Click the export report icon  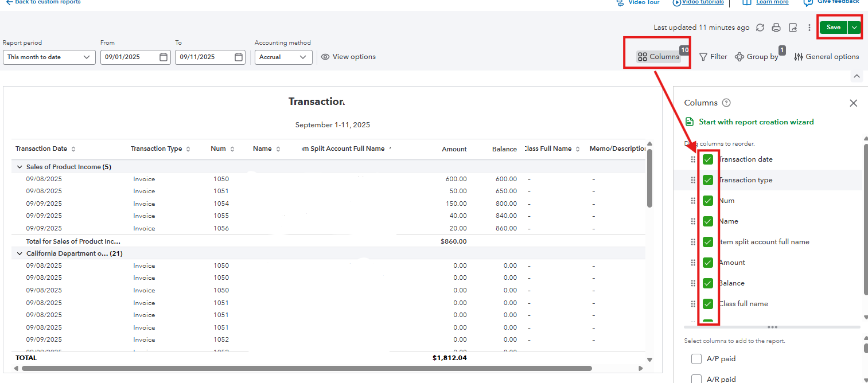point(793,28)
